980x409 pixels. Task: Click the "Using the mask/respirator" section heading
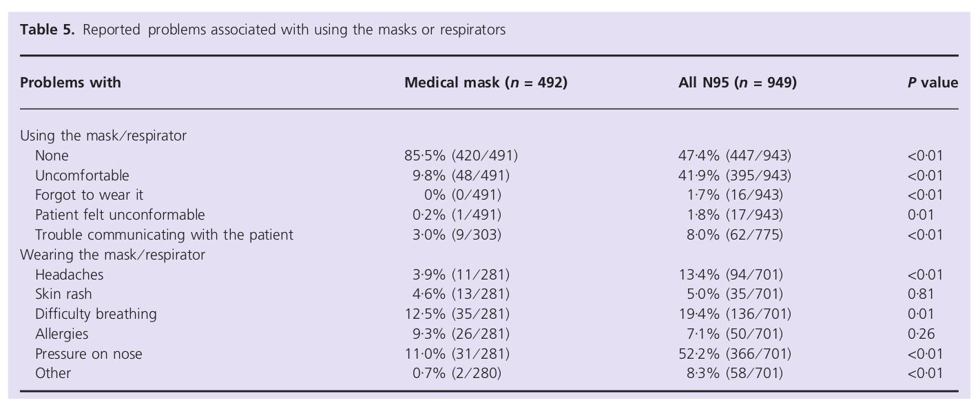[x=103, y=136]
